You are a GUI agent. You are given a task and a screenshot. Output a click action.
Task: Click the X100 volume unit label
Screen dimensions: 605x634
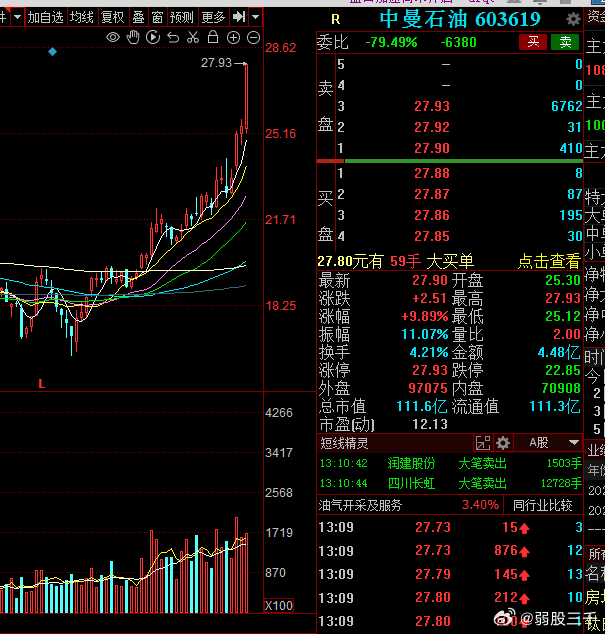click(x=279, y=605)
